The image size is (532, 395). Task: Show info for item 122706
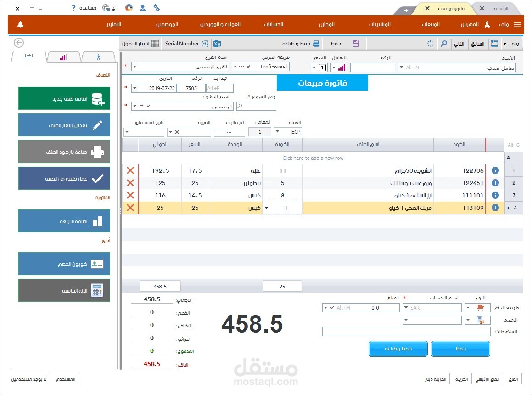coord(495,170)
